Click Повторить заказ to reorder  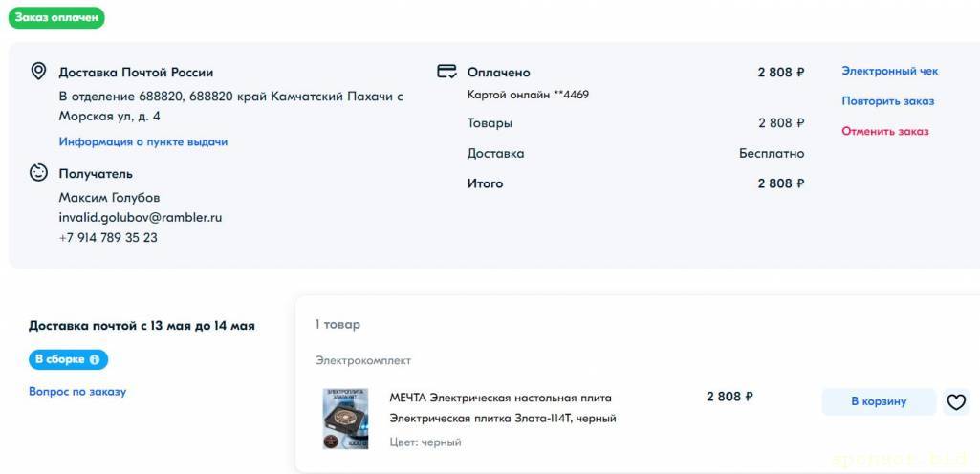pos(887,100)
